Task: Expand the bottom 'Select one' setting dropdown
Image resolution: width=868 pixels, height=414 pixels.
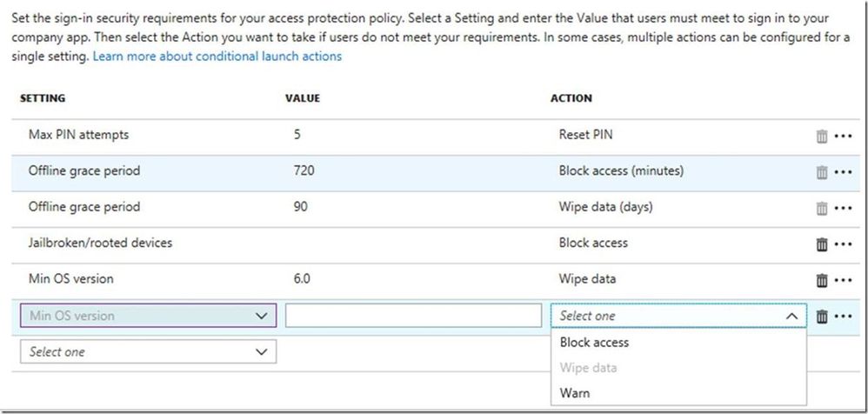Action: point(148,352)
